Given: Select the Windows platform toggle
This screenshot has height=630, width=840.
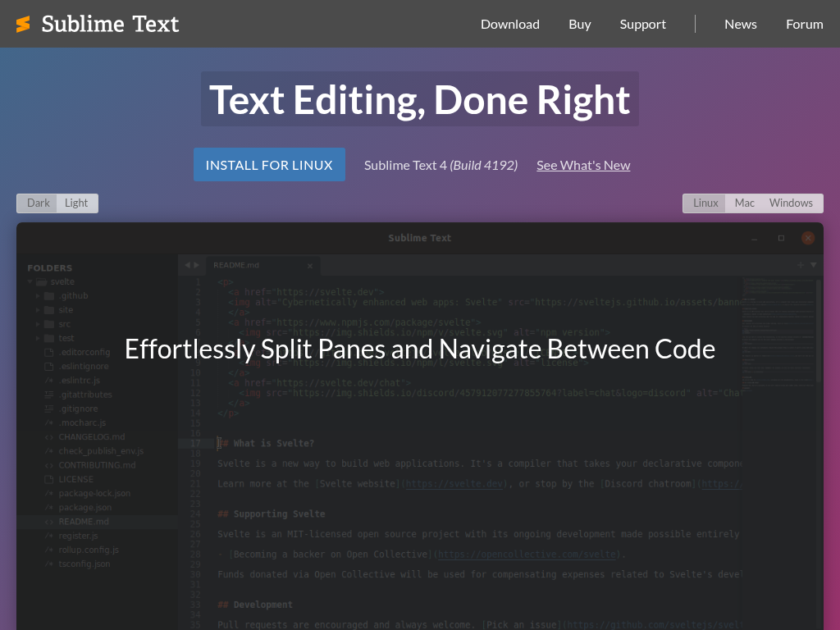Looking at the screenshot, I should click(x=792, y=203).
